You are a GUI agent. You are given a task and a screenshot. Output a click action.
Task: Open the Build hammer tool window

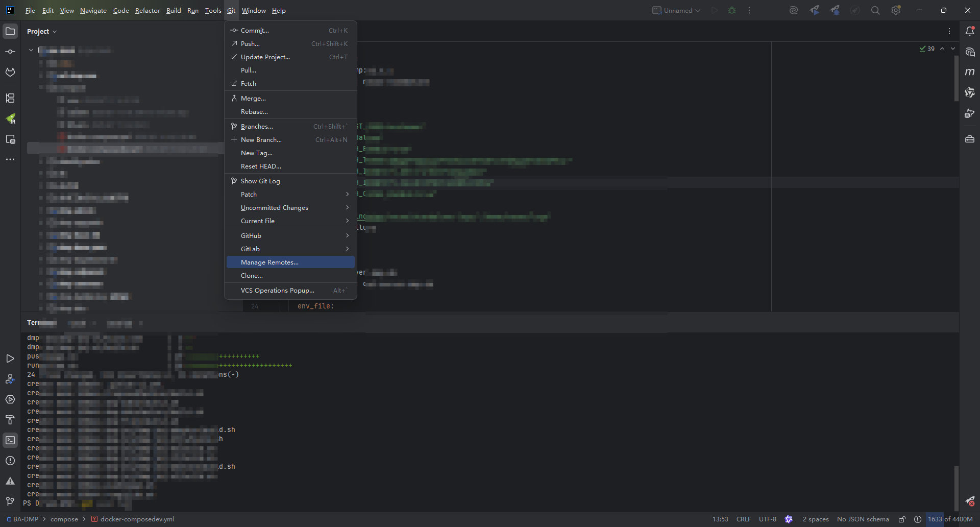pos(10,420)
